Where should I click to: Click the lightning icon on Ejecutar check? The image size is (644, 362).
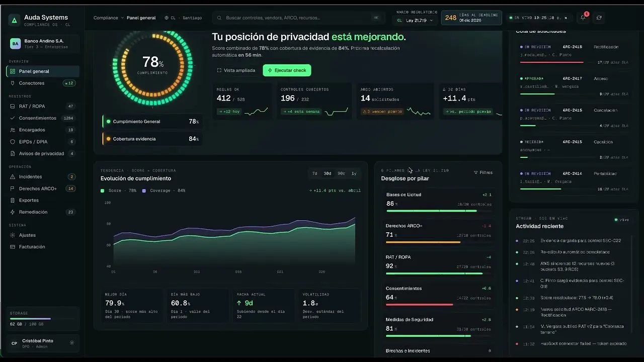pyautogui.click(x=270, y=70)
